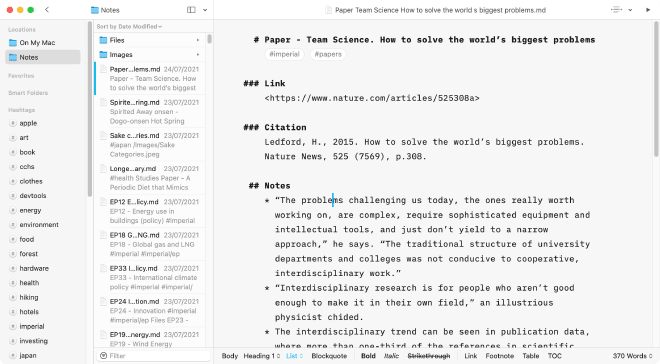Toggle Bold formatting

368,356
